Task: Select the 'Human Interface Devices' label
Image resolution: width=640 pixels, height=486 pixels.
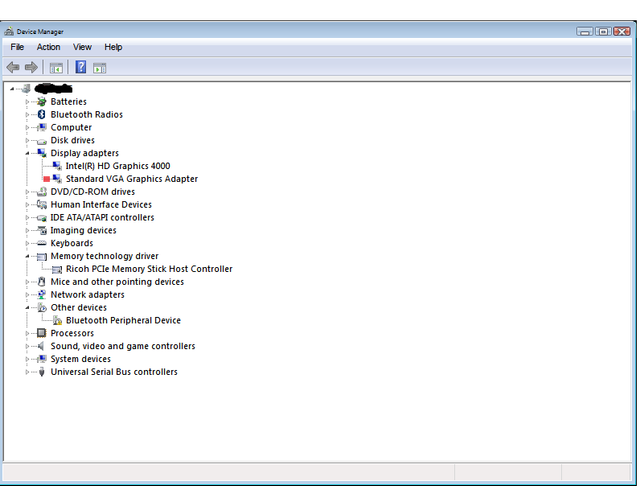Action: click(x=101, y=204)
